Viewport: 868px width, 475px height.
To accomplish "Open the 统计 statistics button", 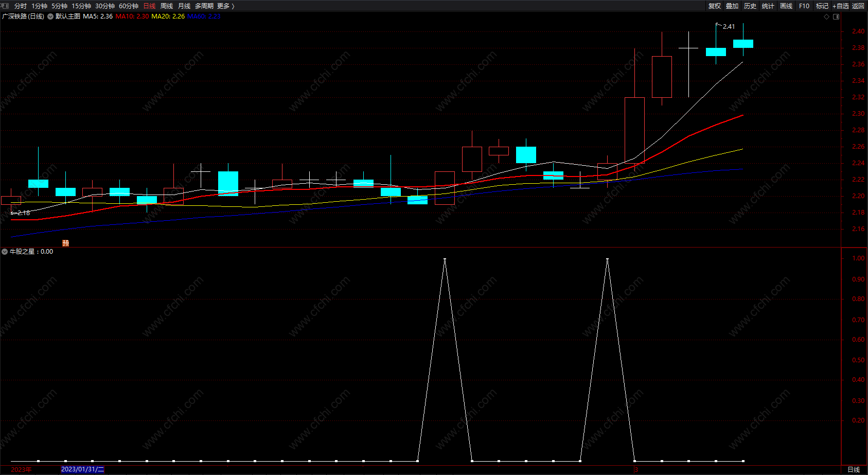I will [768, 6].
